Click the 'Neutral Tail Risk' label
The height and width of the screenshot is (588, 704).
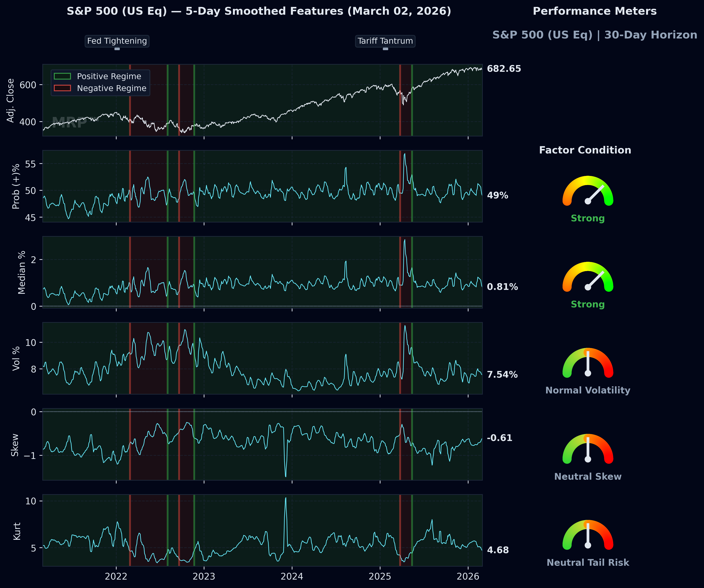tap(588, 562)
